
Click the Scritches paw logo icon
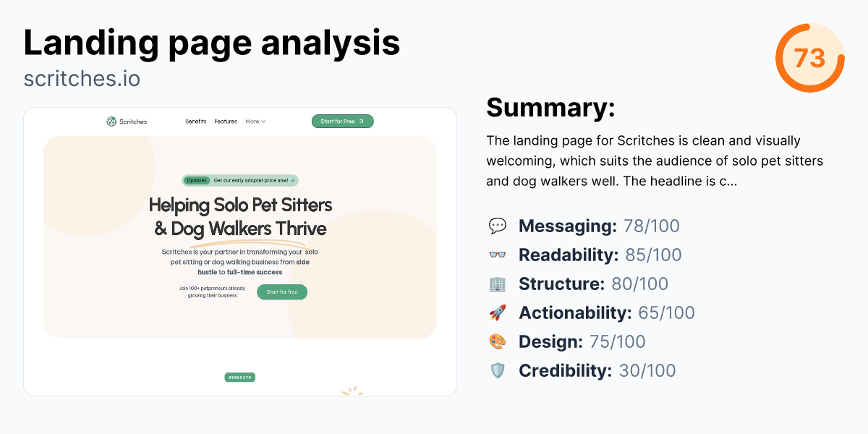[x=112, y=121]
